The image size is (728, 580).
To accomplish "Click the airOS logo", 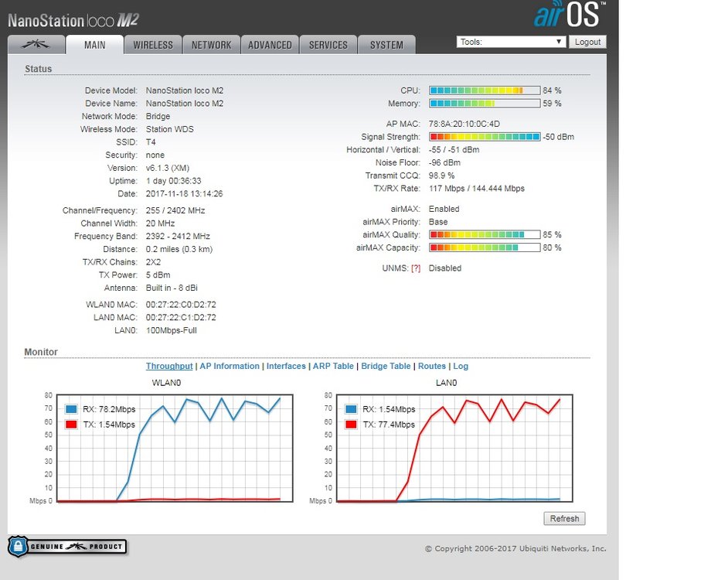I will click(569, 15).
